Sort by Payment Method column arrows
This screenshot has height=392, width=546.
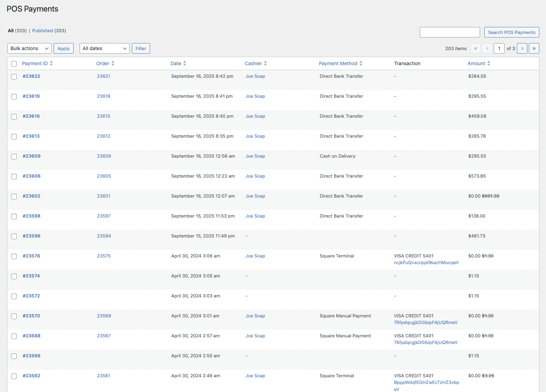(361, 63)
